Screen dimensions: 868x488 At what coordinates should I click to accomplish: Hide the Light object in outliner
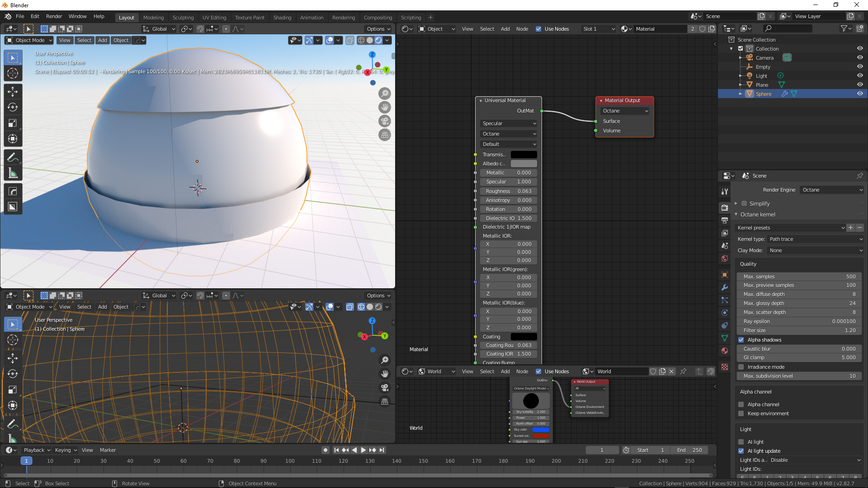(x=860, y=75)
